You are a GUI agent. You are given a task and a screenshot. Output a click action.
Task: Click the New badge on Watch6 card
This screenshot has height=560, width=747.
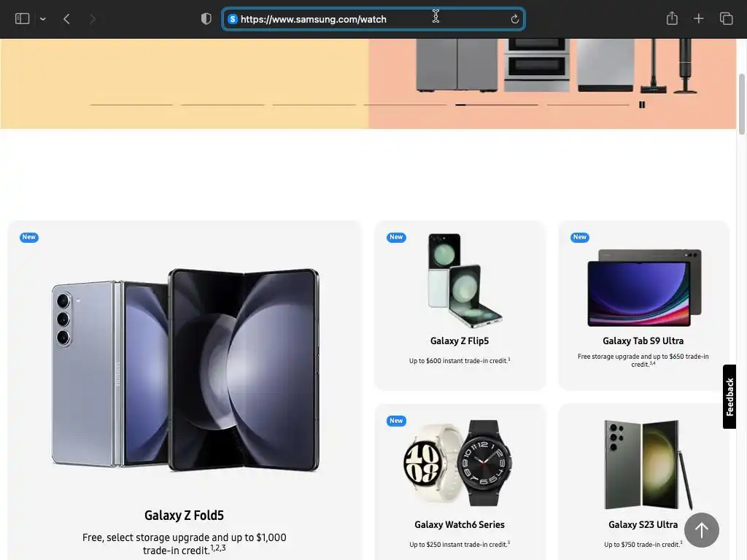tap(396, 421)
